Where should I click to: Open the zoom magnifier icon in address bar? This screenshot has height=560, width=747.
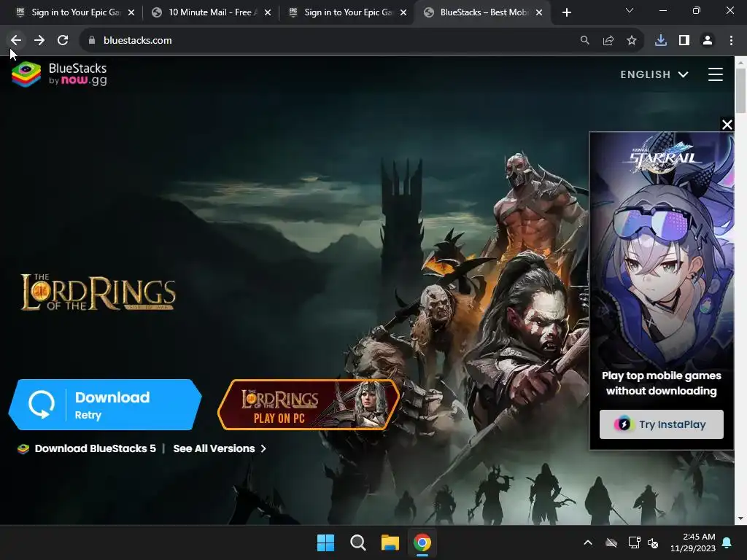coord(584,41)
